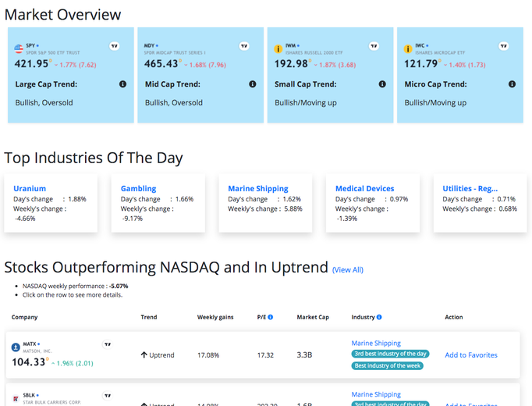This screenshot has height=406, width=532.
Task: Show info for Micro Cap Trend
Action: (x=512, y=84)
